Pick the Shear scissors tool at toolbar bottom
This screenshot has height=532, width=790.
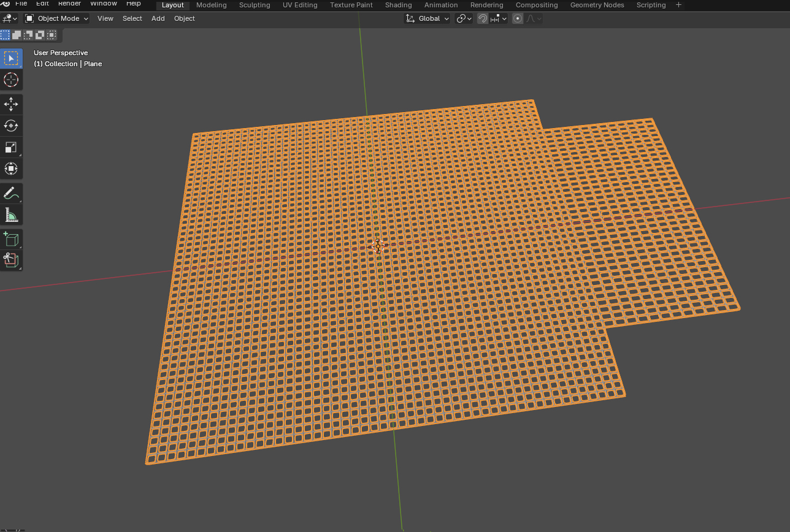tap(11, 260)
